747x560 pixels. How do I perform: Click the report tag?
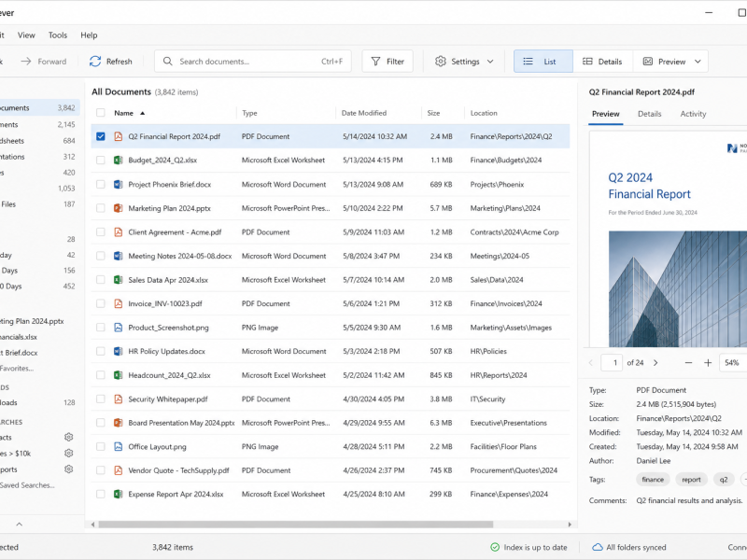(691, 480)
